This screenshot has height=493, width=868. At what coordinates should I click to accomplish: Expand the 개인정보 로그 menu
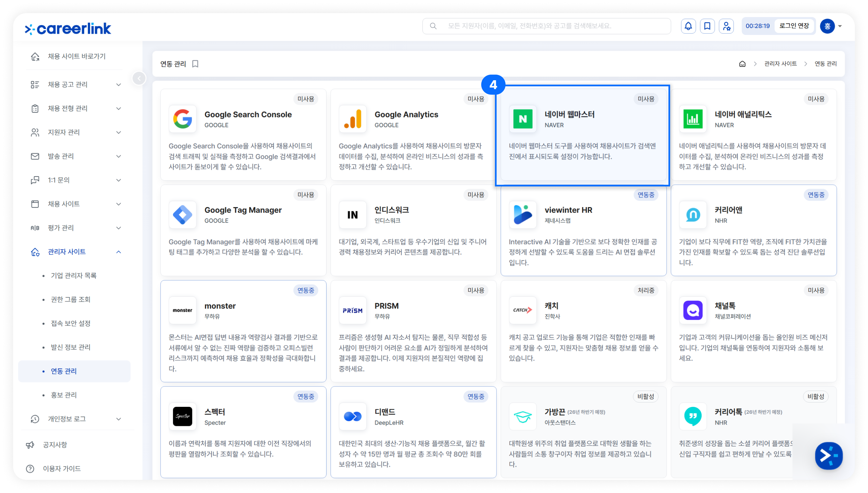coord(119,419)
